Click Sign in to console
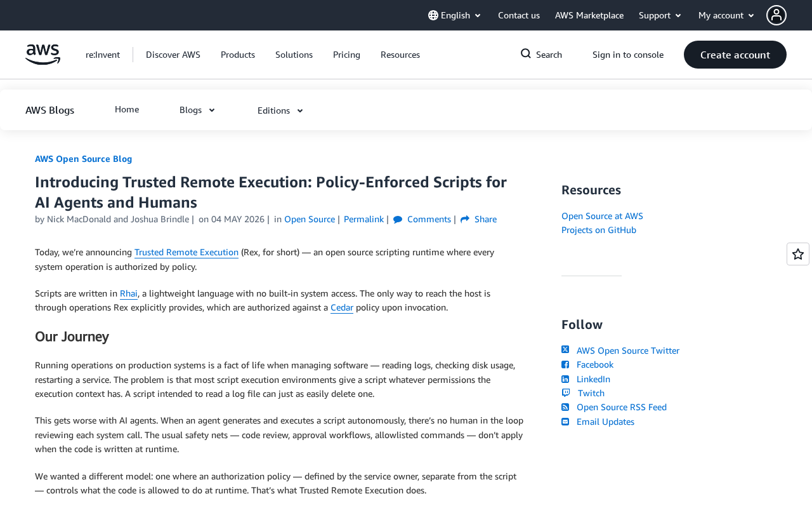 click(628, 55)
